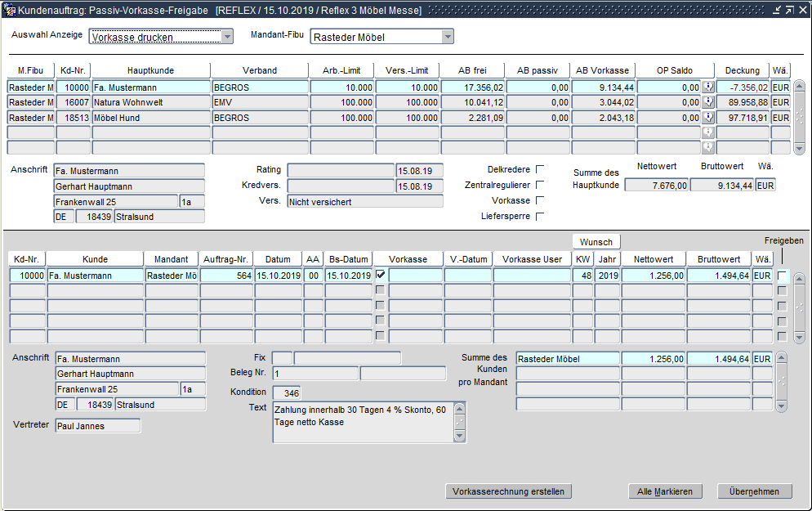The width and height of the screenshot is (812, 511).
Task: Click the Alle Markieren button
Action: [x=664, y=491]
